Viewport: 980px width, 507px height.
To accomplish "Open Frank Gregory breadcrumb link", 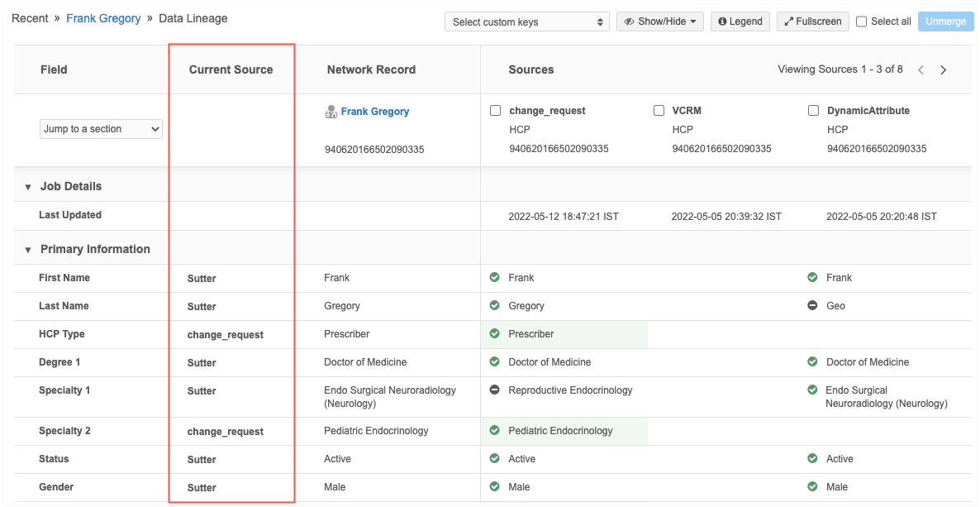I will [103, 18].
